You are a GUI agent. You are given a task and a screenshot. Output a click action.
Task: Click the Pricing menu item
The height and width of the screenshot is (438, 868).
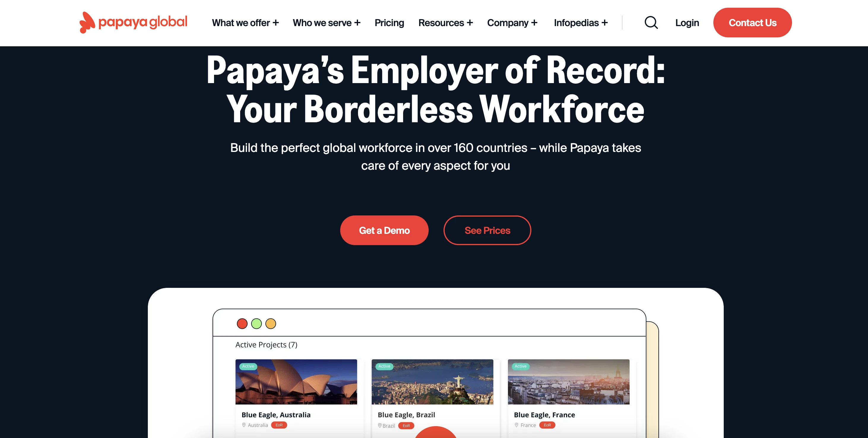coord(389,23)
